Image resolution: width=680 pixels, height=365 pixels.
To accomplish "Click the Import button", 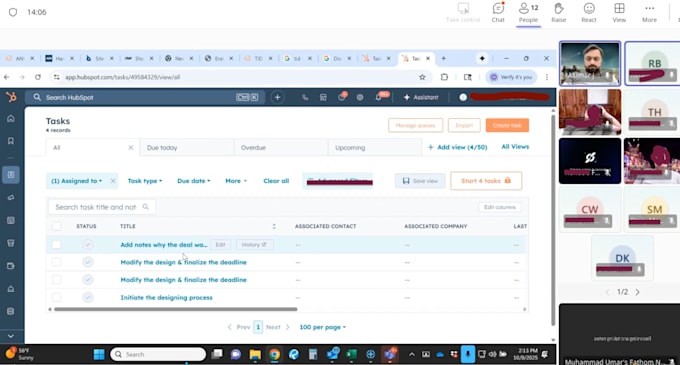I will (464, 125).
